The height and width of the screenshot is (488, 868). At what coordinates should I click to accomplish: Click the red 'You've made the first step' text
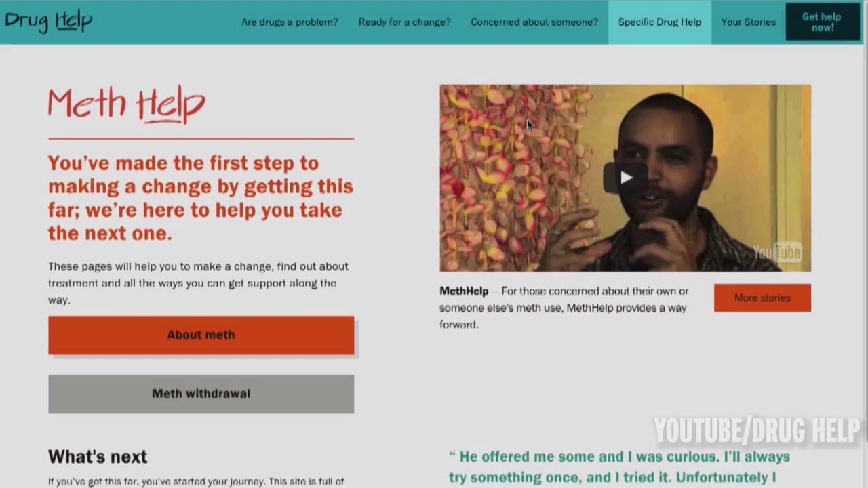[200, 198]
